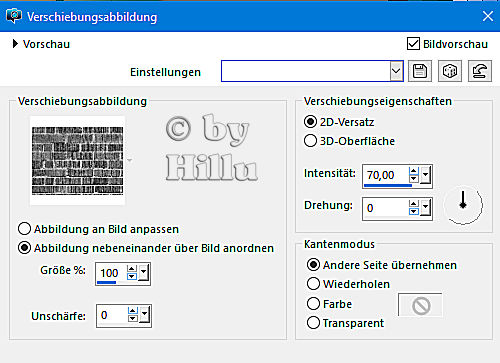This screenshot has width=500, height=363.
Task: Decrease Unschärfe with down arrow
Action: tap(133, 319)
